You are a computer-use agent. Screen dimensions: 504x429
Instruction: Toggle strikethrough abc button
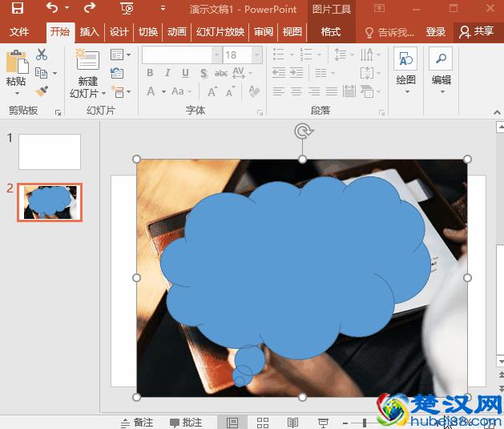221,73
